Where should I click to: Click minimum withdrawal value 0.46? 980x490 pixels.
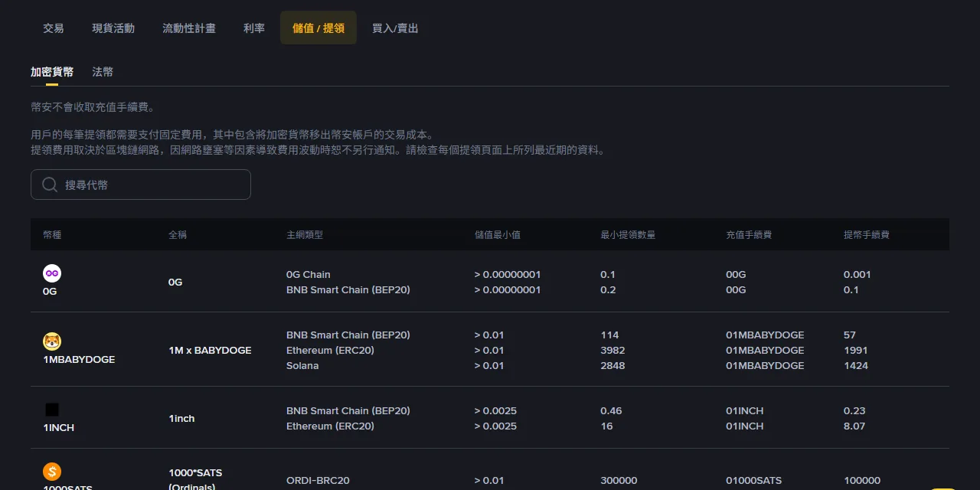click(611, 411)
